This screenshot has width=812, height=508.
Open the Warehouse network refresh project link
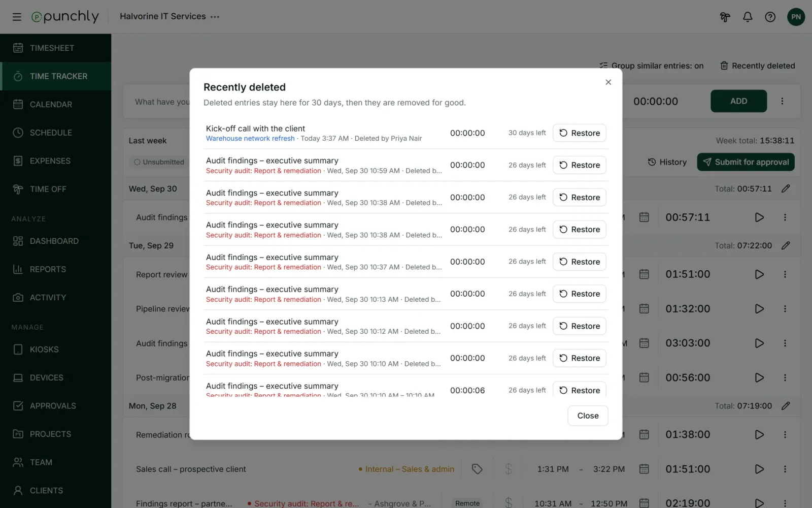pyautogui.click(x=250, y=138)
